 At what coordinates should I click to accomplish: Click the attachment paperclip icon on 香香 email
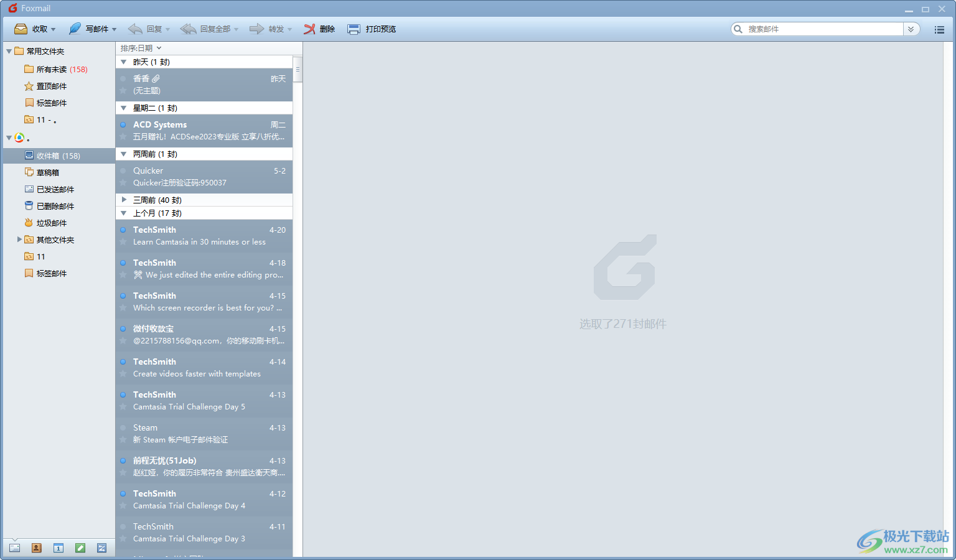(156, 78)
